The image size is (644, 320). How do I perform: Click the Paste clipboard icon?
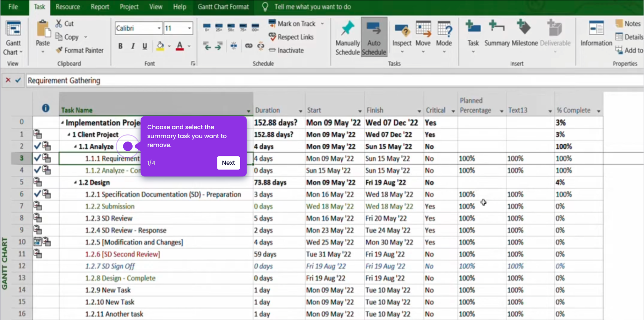(43, 29)
